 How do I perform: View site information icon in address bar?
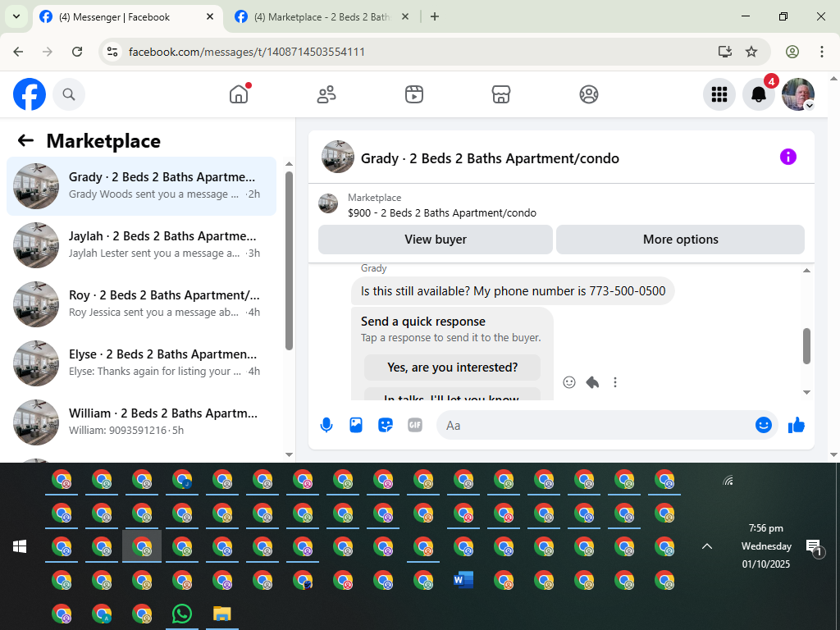(112, 52)
